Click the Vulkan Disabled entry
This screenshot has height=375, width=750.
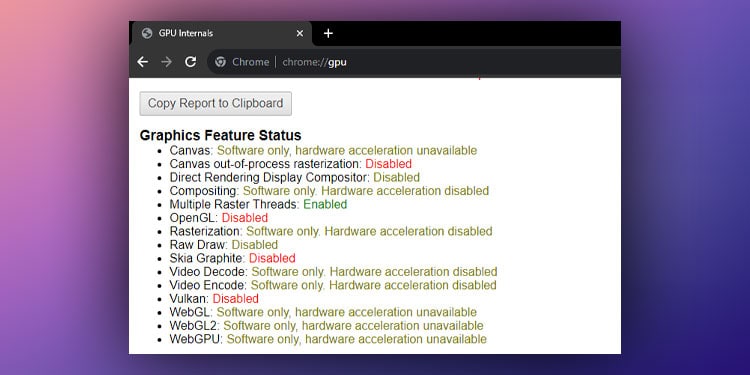(x=214, y=298)
